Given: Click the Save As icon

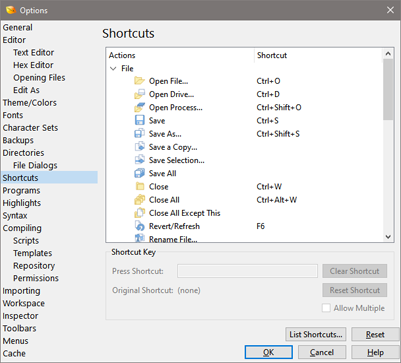Looking at the screenshot, I should (139, 134).
